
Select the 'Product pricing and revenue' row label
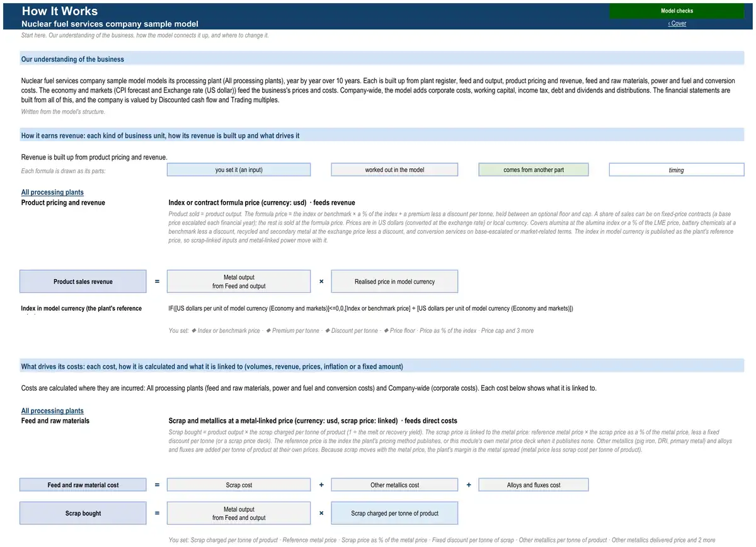pos(63,202)
